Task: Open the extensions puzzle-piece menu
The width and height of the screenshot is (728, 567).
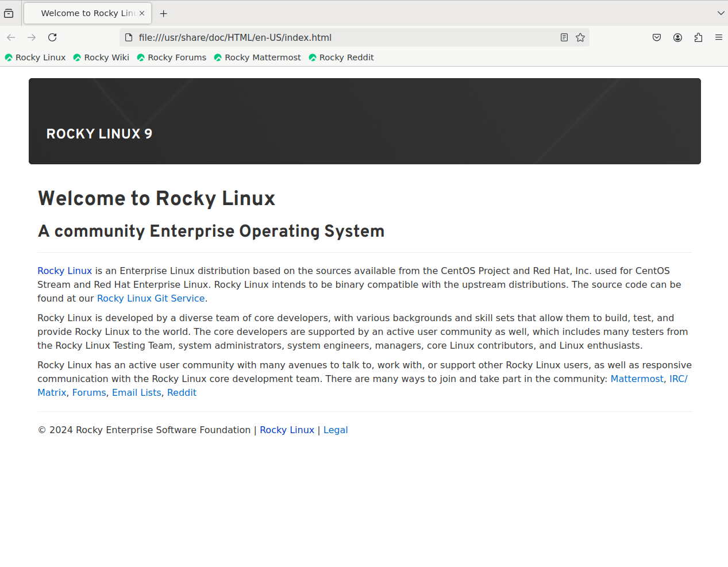Action: [x=699, y=37]
